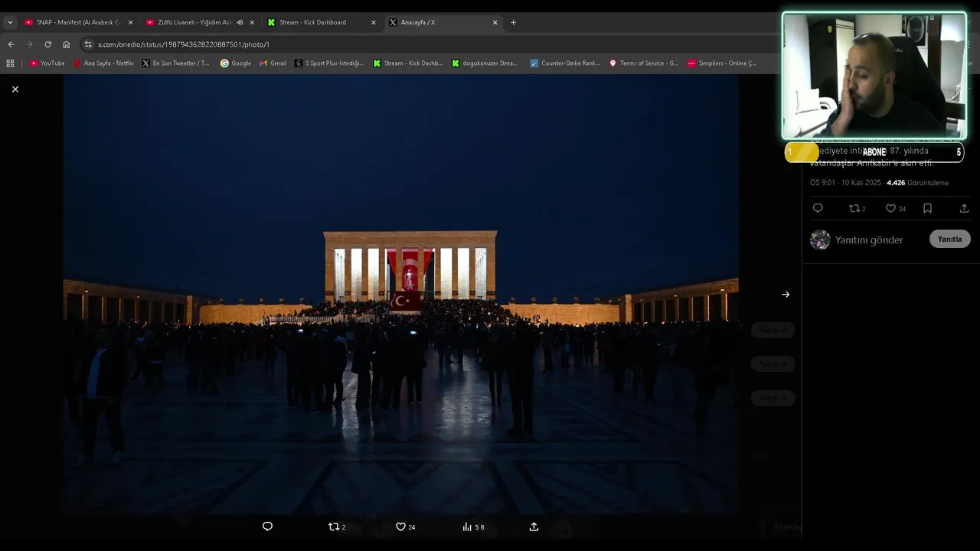Close the Stream - Kick Dashboard tab
The image size is (980, 551).
pyautogui.click(x=373, y=22)
